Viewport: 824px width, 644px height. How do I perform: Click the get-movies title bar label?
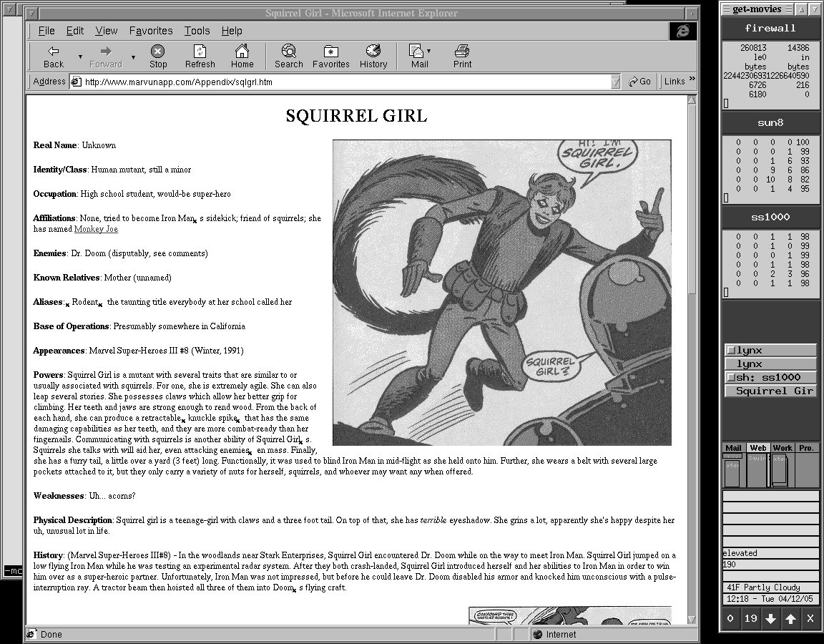(757, 9)
